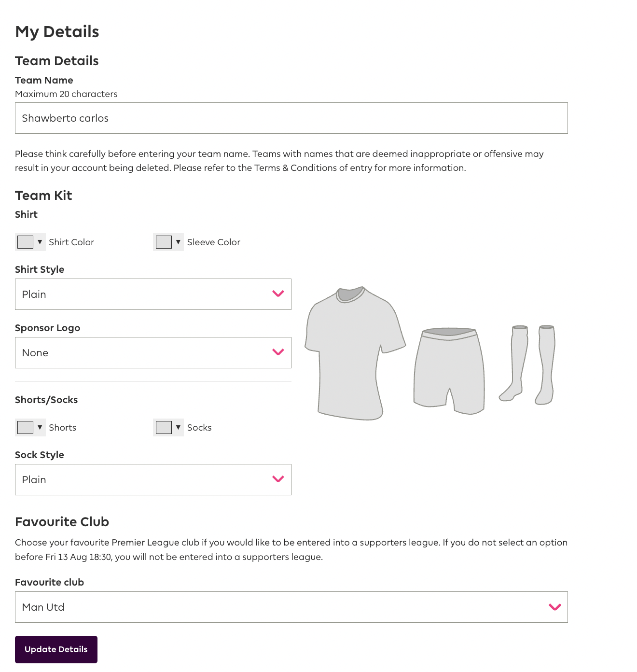
Task: Open the Shorts color swatch picker
Action: pos(25,427)
